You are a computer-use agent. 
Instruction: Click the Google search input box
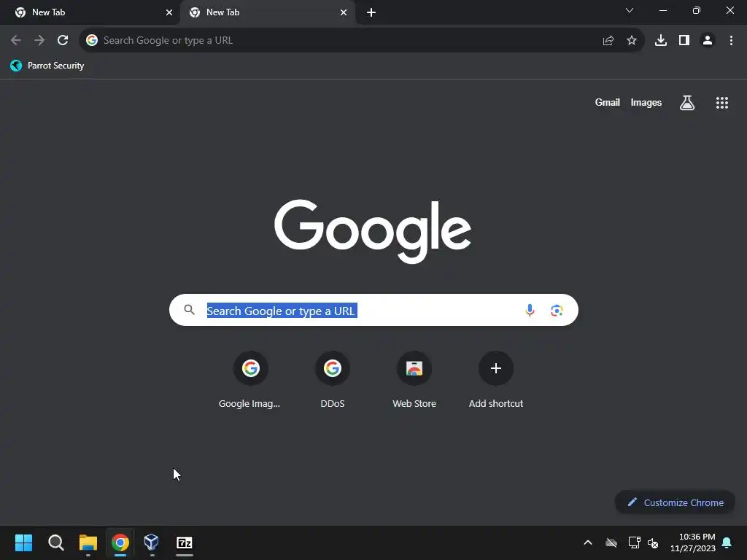click(x=373, y=310)
